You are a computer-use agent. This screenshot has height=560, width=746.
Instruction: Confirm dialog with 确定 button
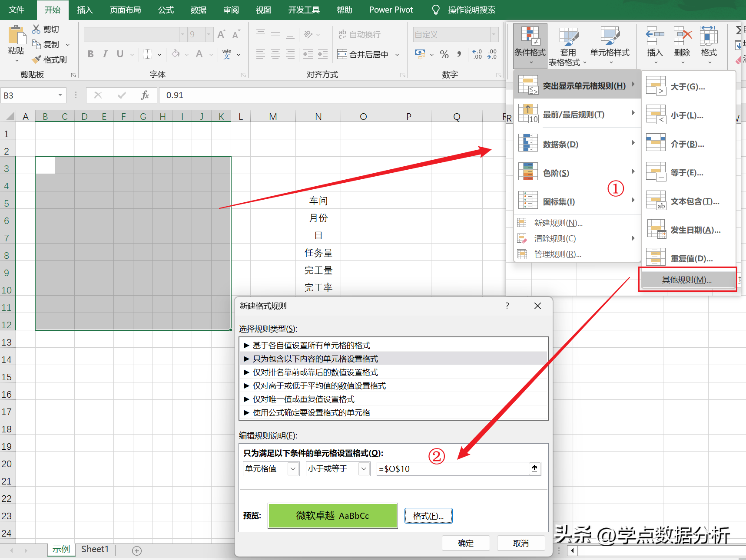pyautogui.click(x=466, y=543)
